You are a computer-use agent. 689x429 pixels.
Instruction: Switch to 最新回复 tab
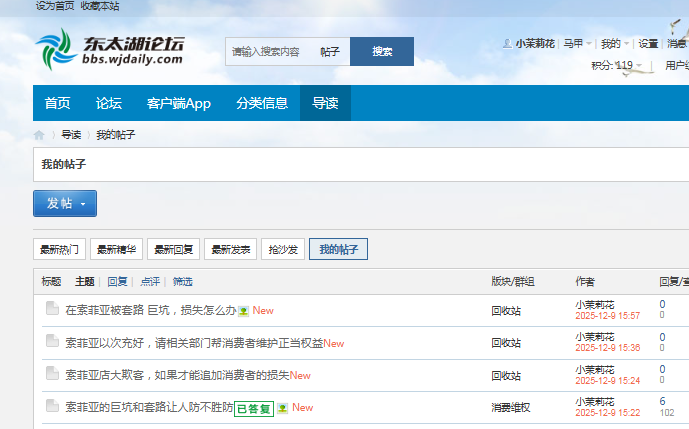(x=174, y=249)
